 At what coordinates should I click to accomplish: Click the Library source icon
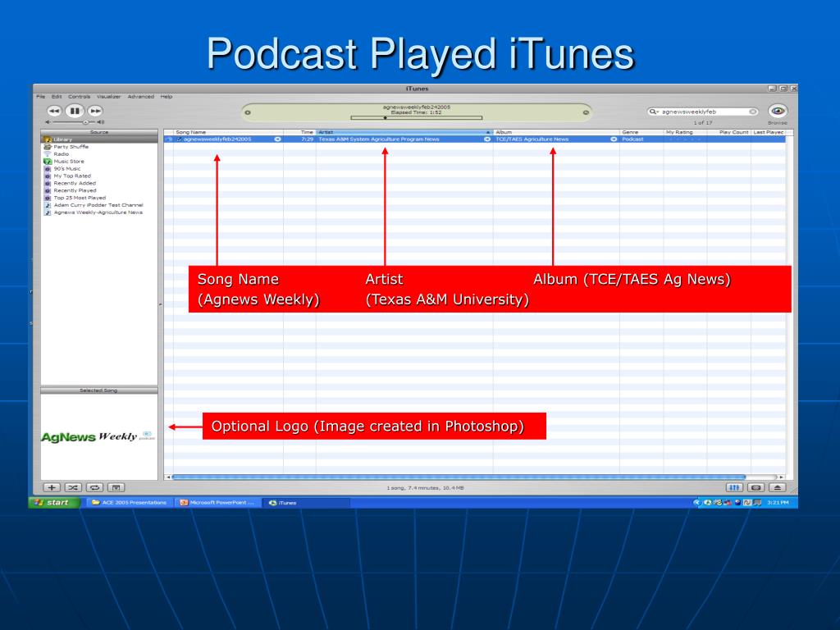(47, 139)
